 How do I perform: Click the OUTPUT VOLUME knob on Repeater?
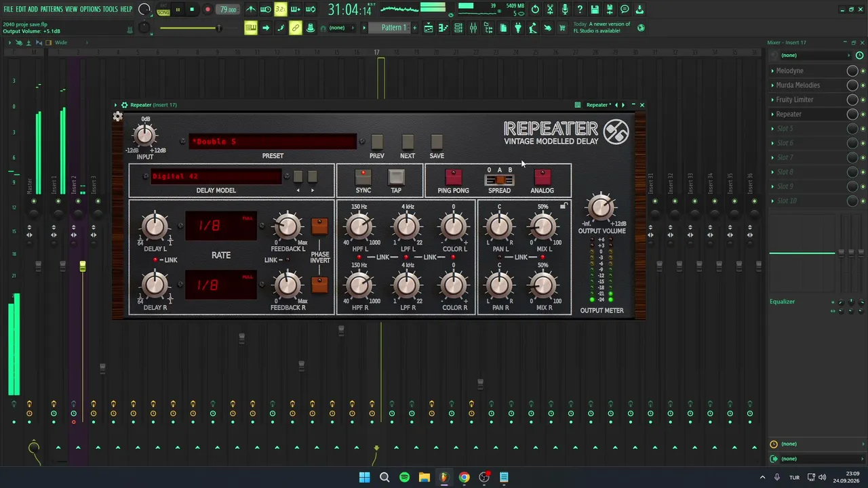click(x=601, y=208)
